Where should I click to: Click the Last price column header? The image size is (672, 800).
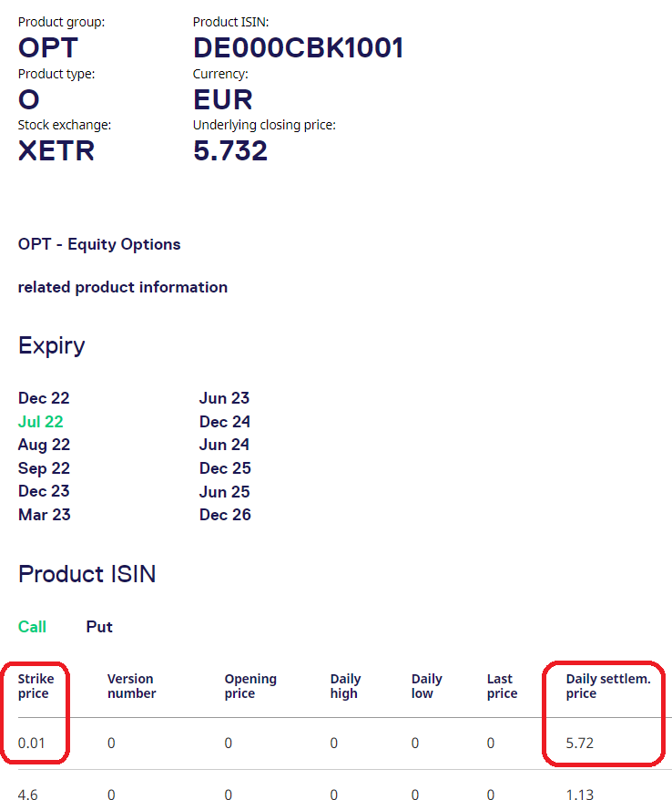click(x=502, y=686)
